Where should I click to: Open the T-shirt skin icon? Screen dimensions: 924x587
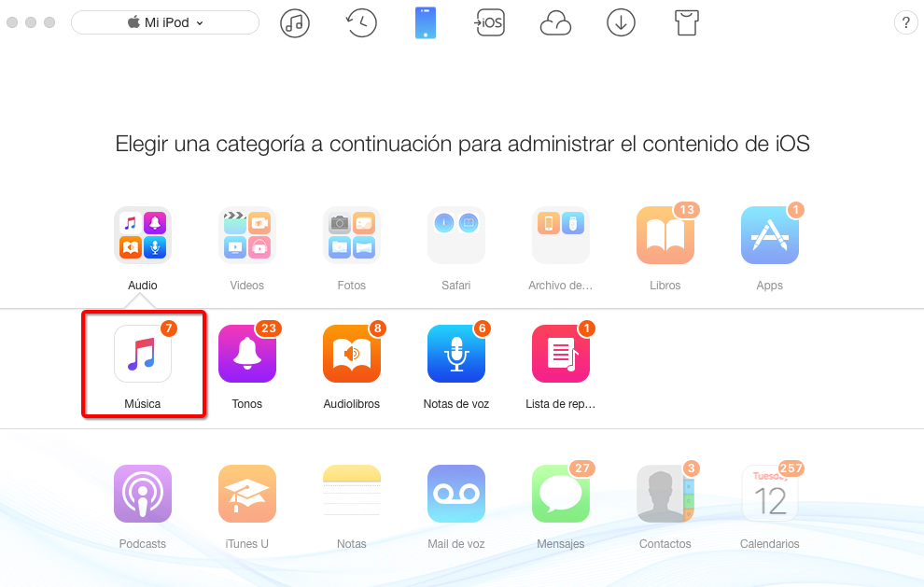coord(687,23)
